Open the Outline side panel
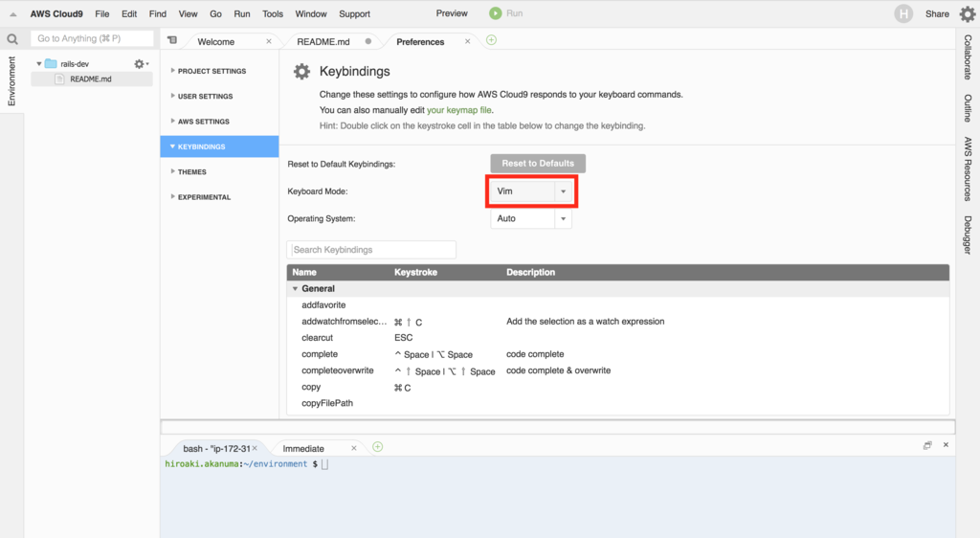Viewport: 980px width, 538px height. [x=968, y=108]
